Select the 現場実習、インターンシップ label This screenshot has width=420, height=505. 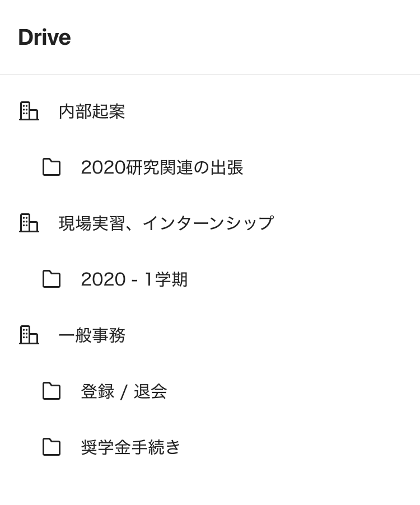click(166, 223)
